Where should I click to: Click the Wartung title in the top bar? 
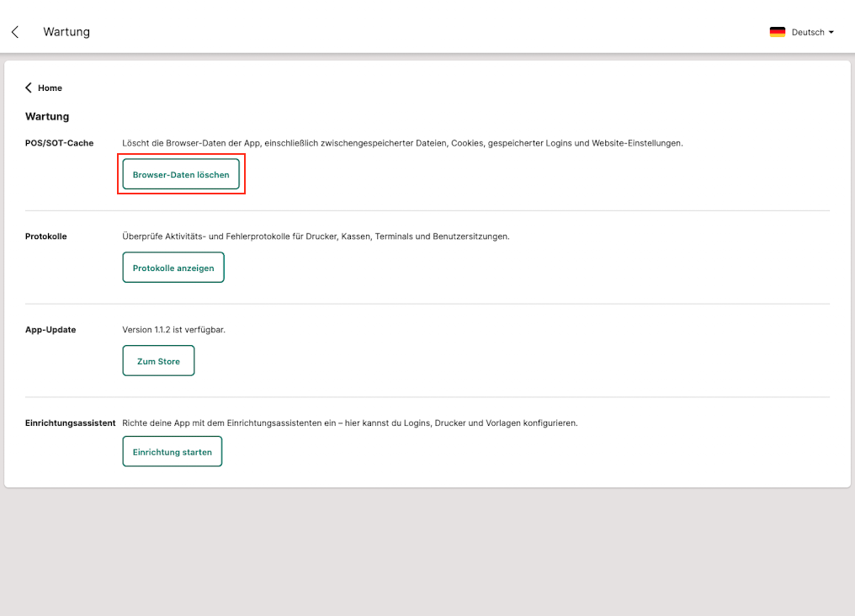coord(66,32)
